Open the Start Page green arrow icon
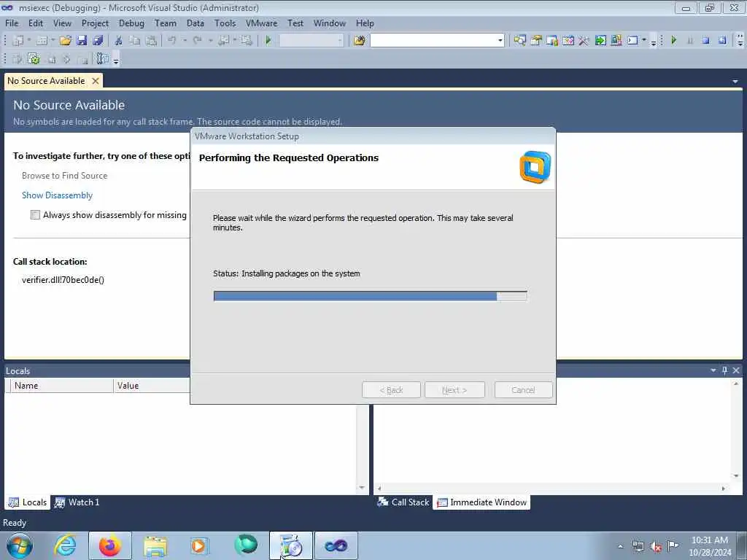Viewport: 747px width, 560px height. click(x=600, y=41)
